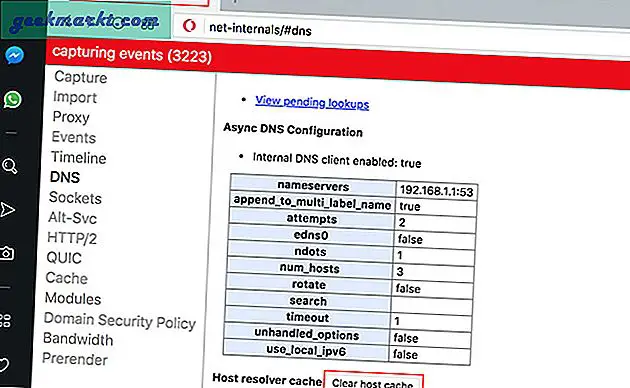Open the Proxy section
The width and height of the screenshot is (630, 388).
click(x=71, y=117)
